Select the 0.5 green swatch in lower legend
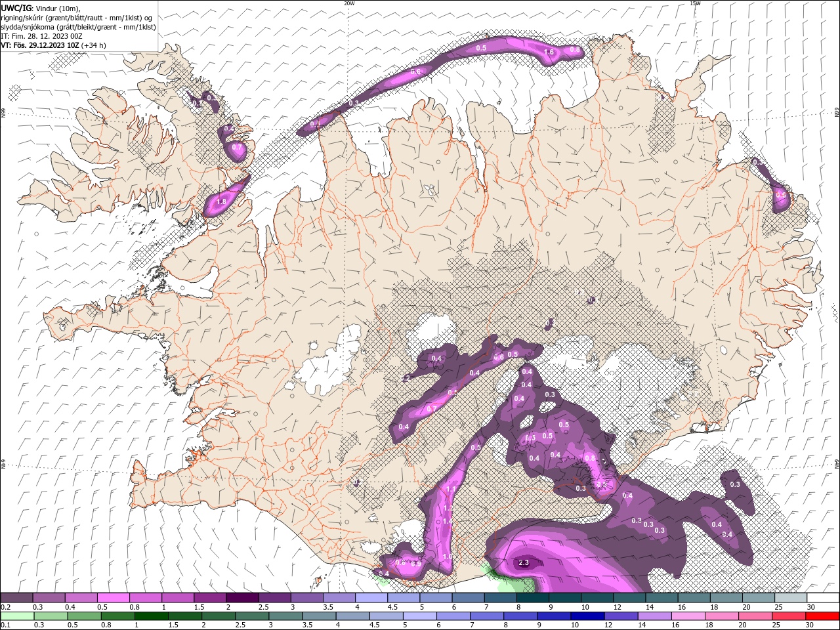 pyautogui.click(x=84, y=616)
